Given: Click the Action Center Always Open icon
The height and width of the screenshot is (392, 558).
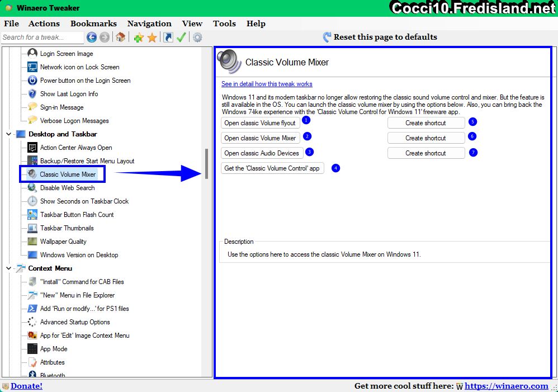Looking at the screenshot, I should (32, 148).
